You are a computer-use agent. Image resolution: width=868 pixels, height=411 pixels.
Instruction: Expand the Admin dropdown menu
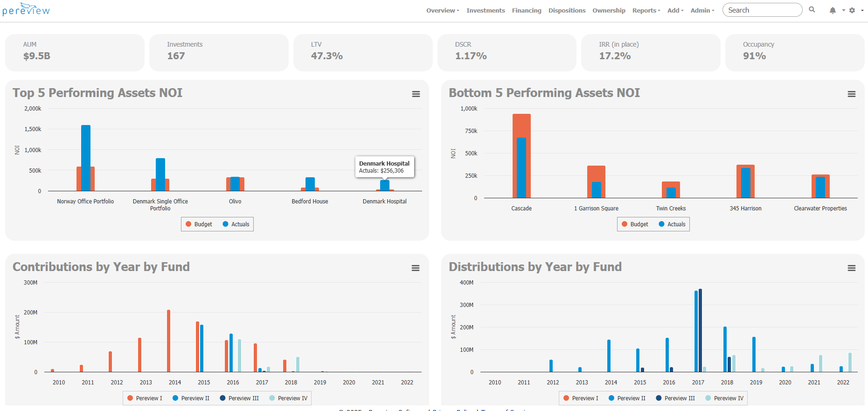[x=702, y=10]
